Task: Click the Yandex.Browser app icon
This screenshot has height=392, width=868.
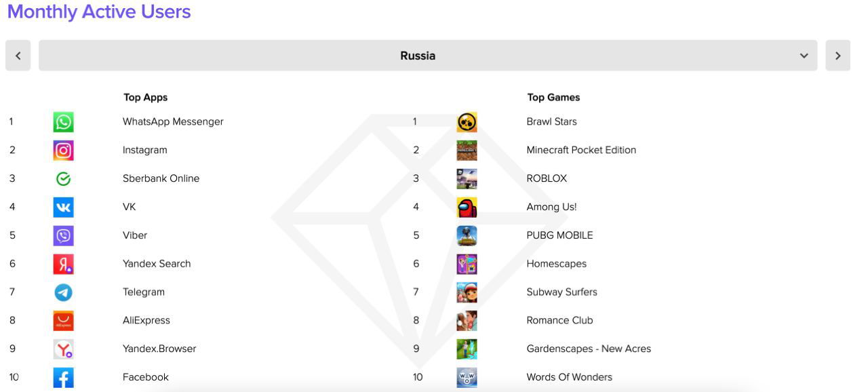Action: pyautogui.click(x=63, y=349)
